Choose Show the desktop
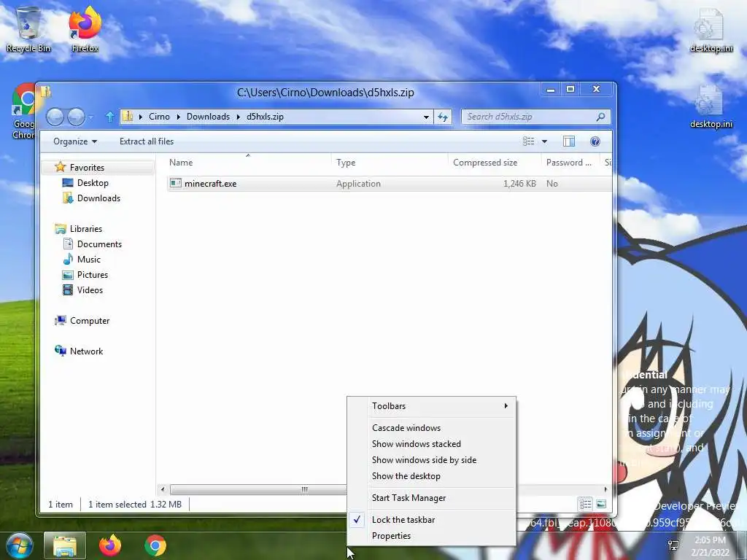 [x=432, y=476]
